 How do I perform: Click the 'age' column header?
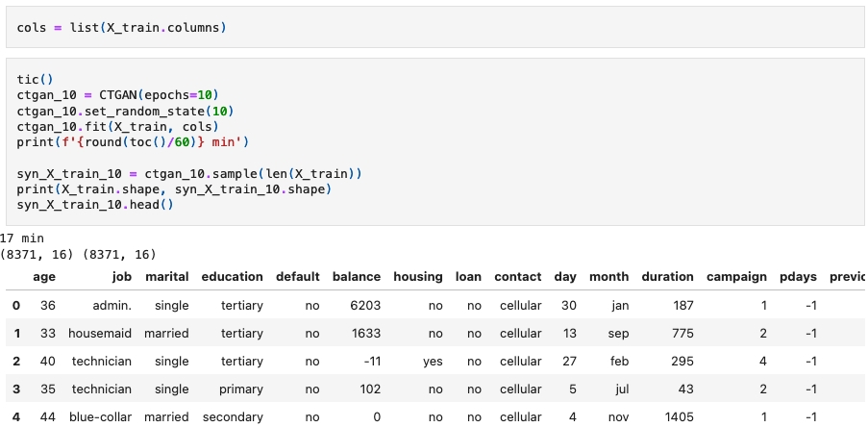point(44,277)
